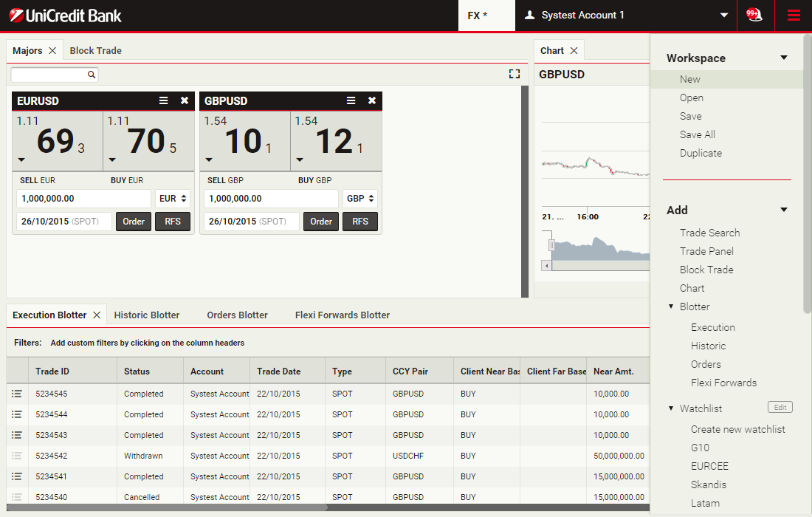Click the search magnifier icon in Majors
Viewport: 812px width, 517px height.
click(x=92, y=75)
